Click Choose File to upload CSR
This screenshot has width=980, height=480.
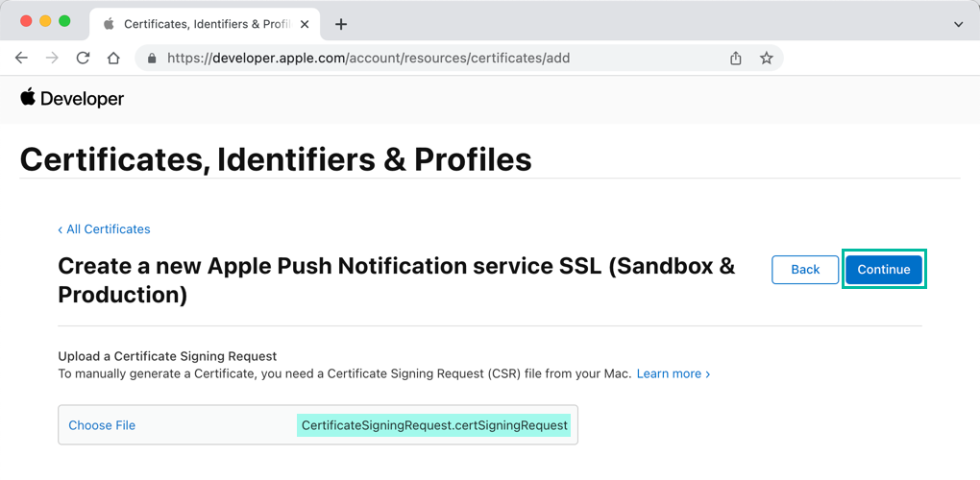(102, 425)
